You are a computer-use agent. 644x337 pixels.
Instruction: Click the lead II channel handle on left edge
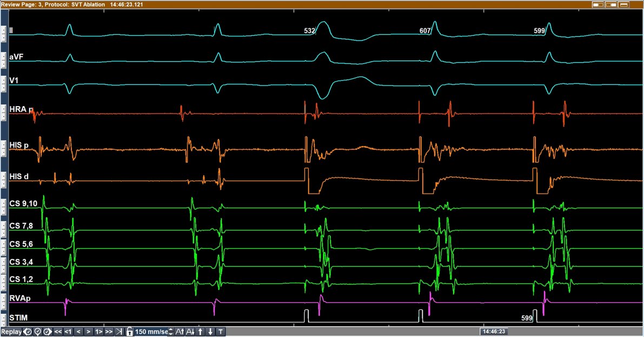(x=3, y=34)
